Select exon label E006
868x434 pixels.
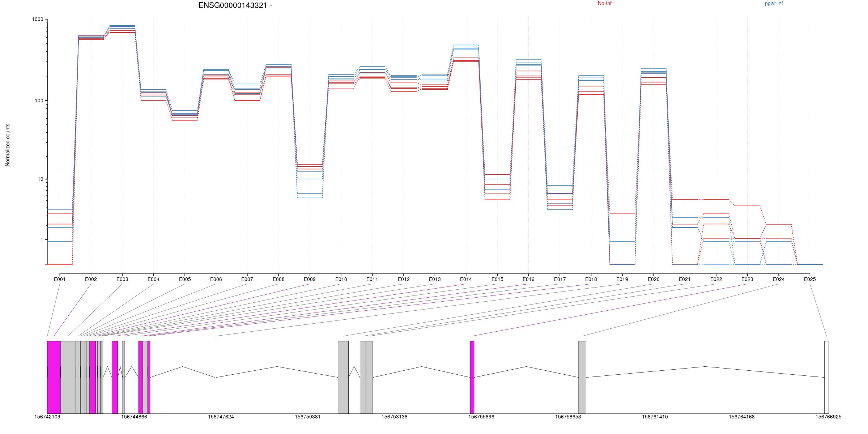click(x=216, y=279)
